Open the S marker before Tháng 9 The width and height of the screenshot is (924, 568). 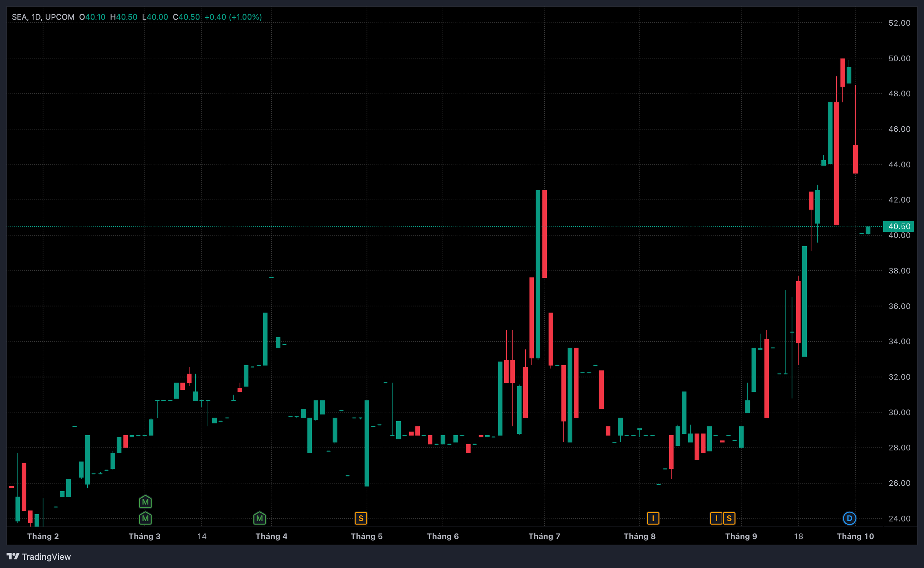tap(729, 519)
